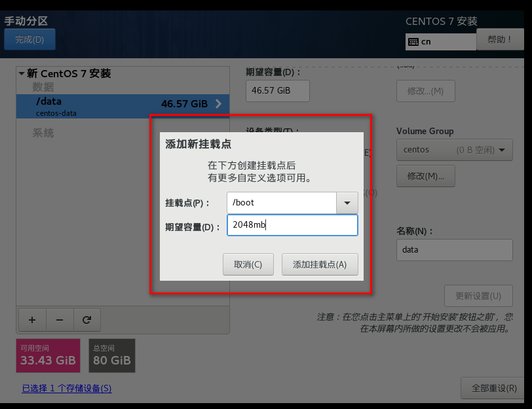Open the arrow on the /data row
Image resolution: width=532 pixels, height=409 pixels.
click(219, 103)
